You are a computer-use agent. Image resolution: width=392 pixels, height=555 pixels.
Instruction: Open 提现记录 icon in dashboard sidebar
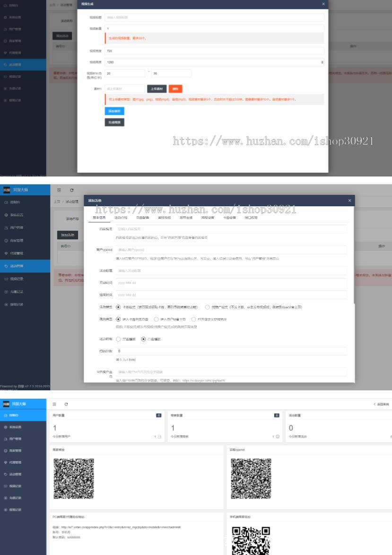coord(6,510)
